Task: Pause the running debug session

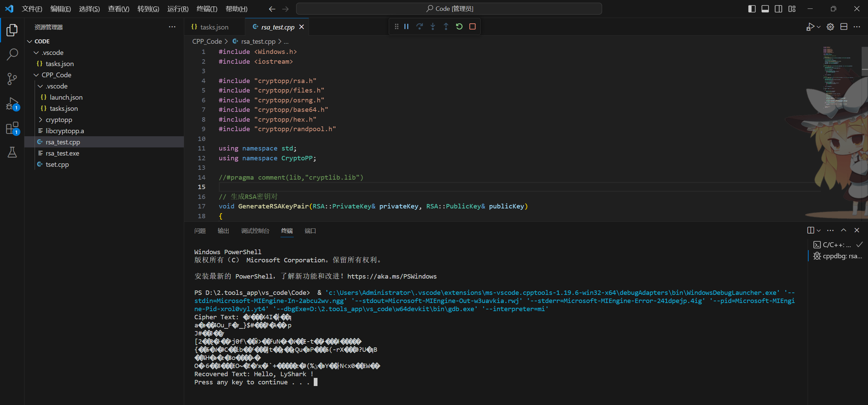Action: click(406, 26)
